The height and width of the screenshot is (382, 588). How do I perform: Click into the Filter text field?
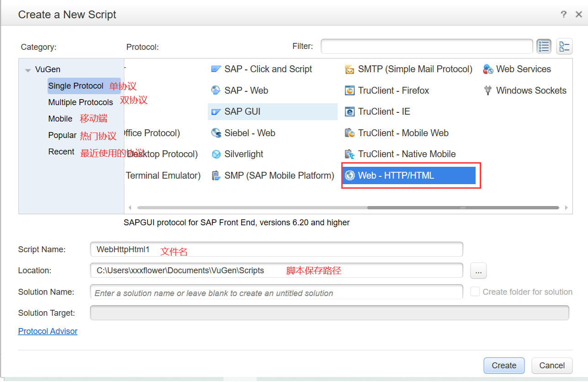(427, 47)
